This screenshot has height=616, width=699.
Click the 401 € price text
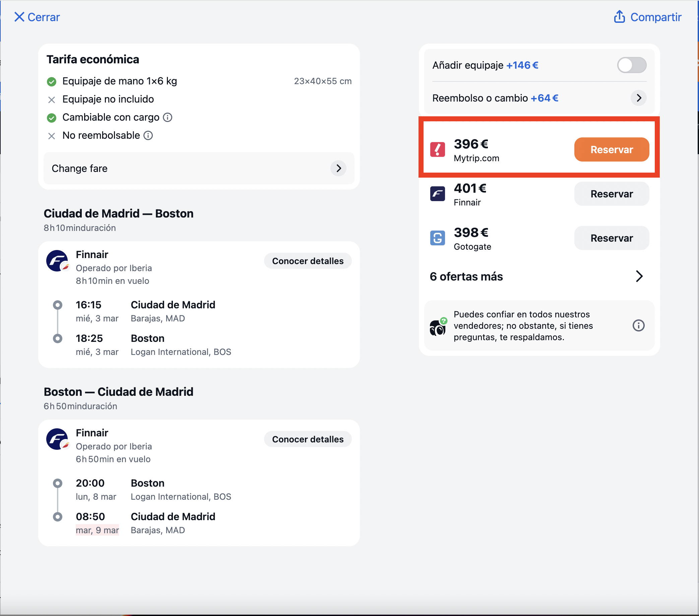coord(470,188)
